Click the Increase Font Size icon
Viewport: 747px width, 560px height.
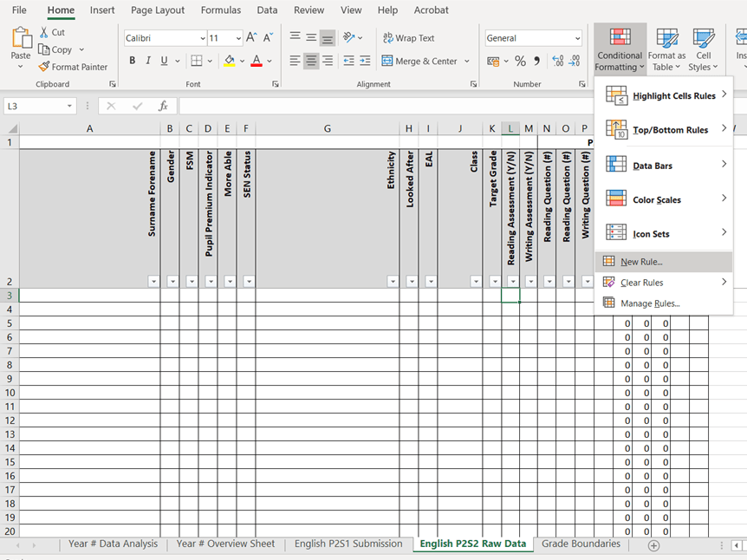coord(251,37)
